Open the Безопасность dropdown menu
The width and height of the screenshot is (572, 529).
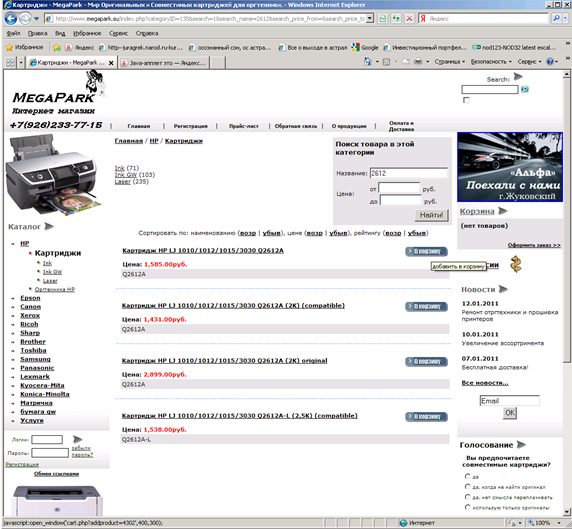click(491, 62)
